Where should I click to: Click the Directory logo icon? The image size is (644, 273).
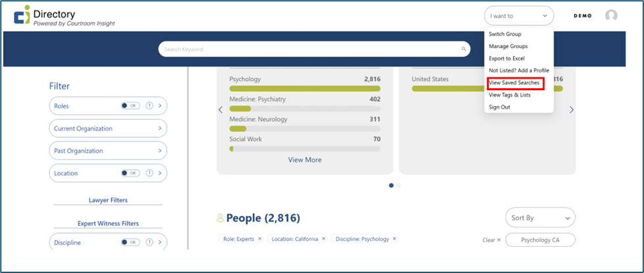coord(22,15)
